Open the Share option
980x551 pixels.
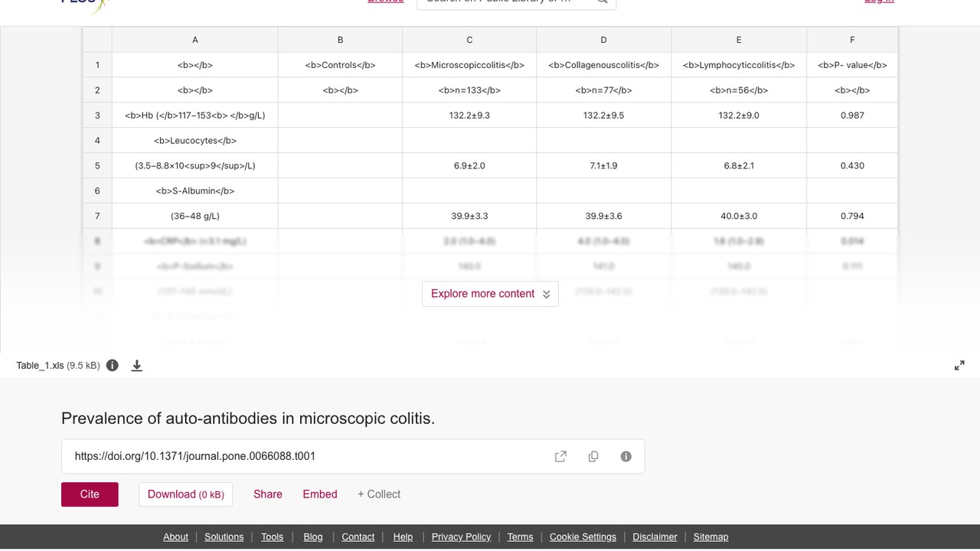click(268, 494)
